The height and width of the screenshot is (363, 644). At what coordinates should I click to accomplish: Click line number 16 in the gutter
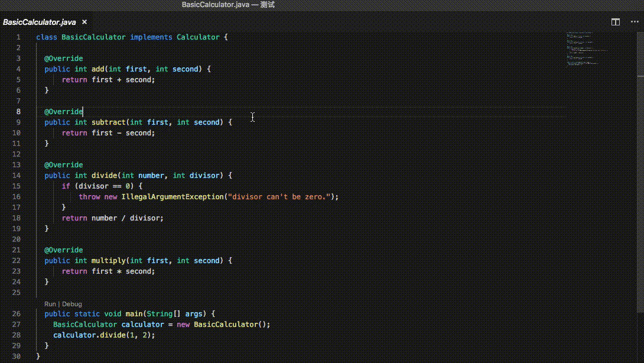(16, 196)
